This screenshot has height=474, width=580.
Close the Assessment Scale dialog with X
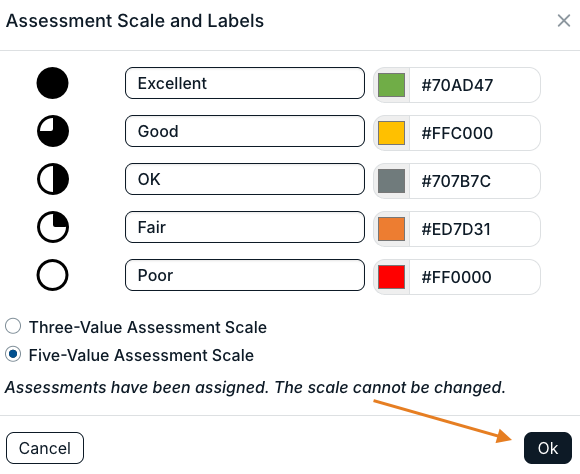pyautogui.click(x=564, y=21)
